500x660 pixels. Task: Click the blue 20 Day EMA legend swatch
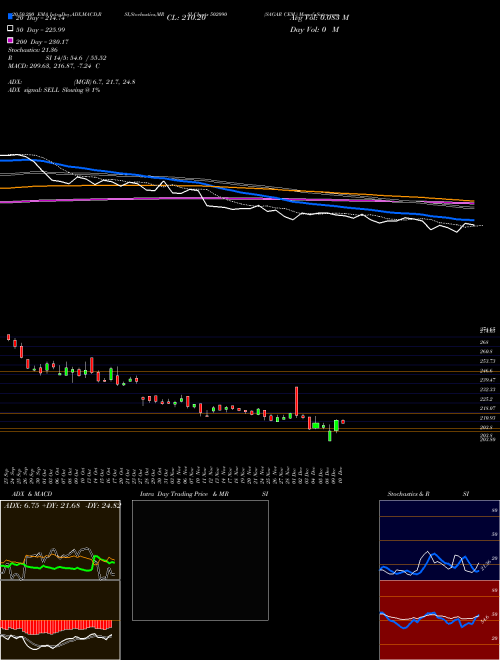(10, 17)
